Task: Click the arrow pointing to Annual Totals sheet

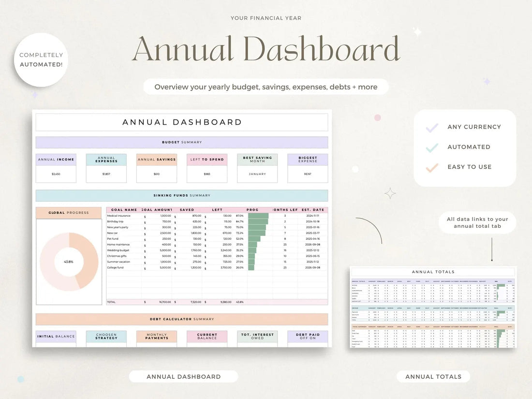Action: tap(491, 250)
